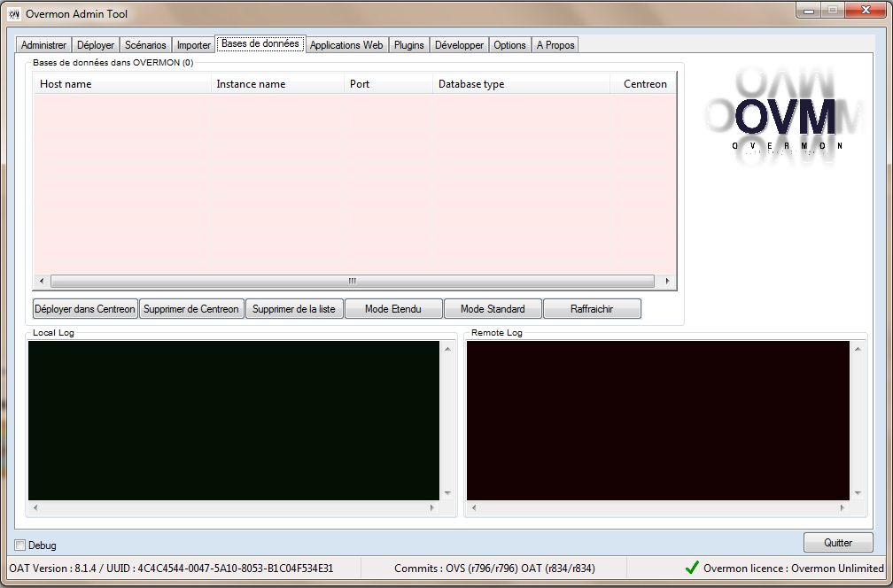Viewport: 893px width, 588px height.
Task: Click Local Log right scroll arrow
Action: (x=431, y=507)
